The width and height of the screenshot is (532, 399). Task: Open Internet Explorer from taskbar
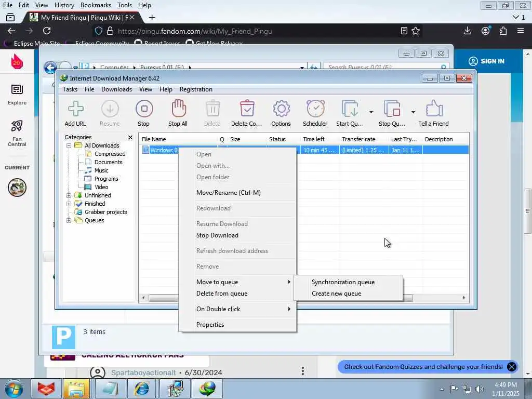[142, 389]
